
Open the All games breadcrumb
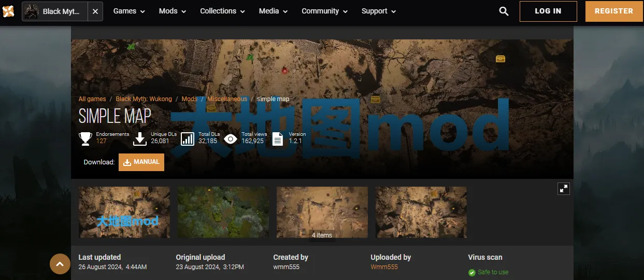(x=92, y=99)
